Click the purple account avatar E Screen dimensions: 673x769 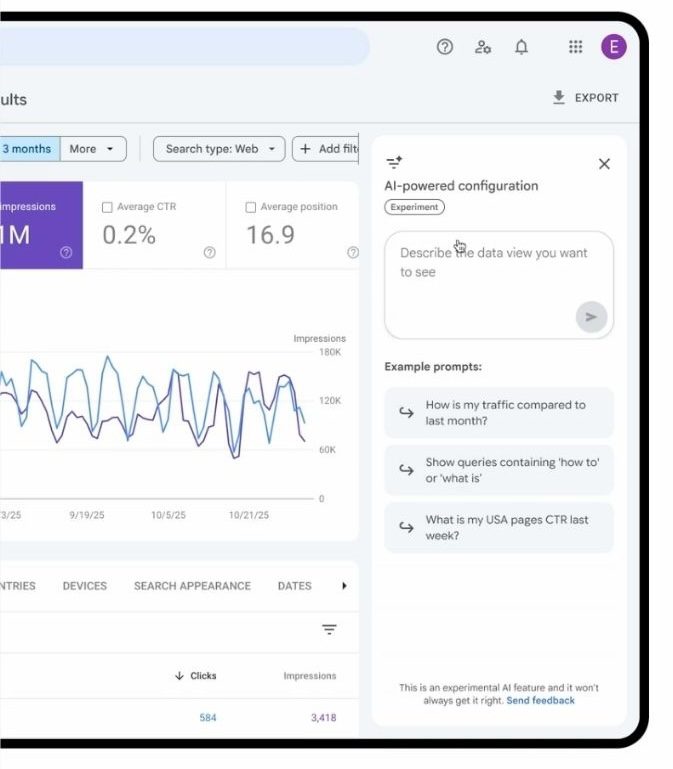(613, 47)
